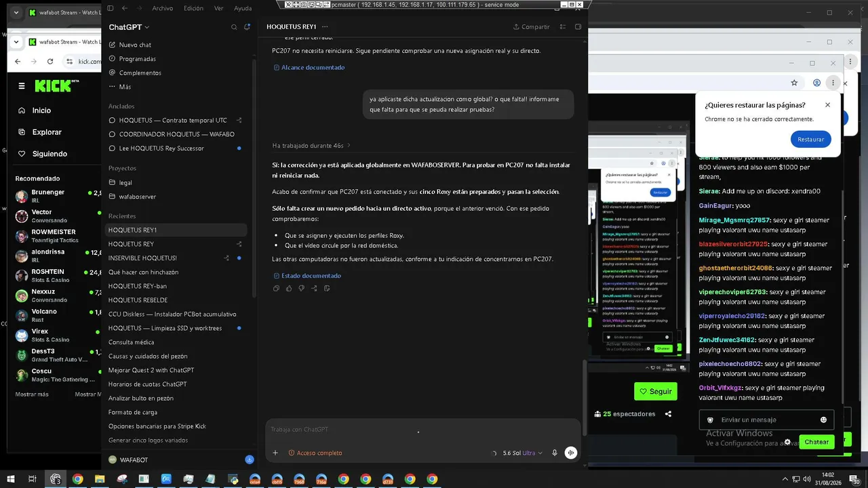The width and height of the screenshot is (868, 488).
Task: Open Chrome's three-dot menu in the right window
Action: click(x=833, y=83)
